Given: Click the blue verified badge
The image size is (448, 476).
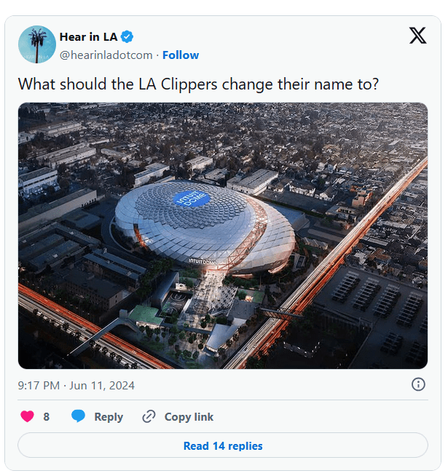Looking at the screenshot, I should tap(127, 37).
